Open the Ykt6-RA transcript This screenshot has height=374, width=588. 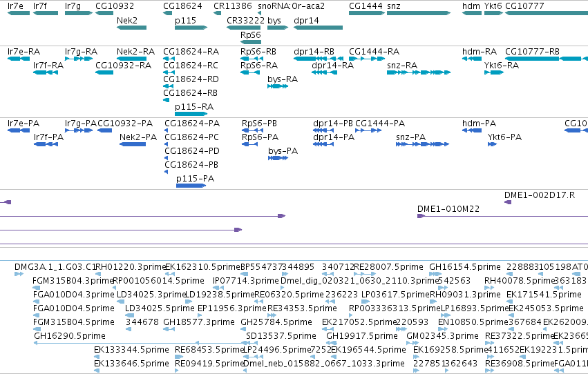[x=493, y=72]
